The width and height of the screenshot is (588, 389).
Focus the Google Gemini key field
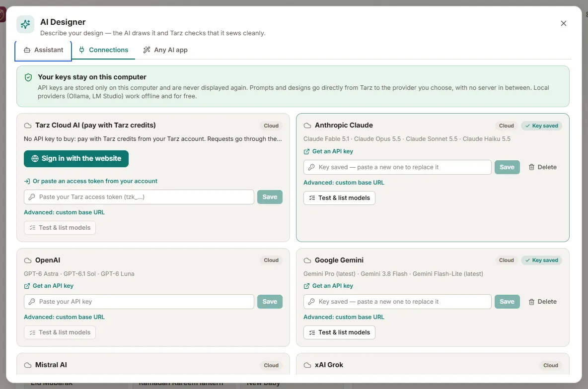[397, 302]
